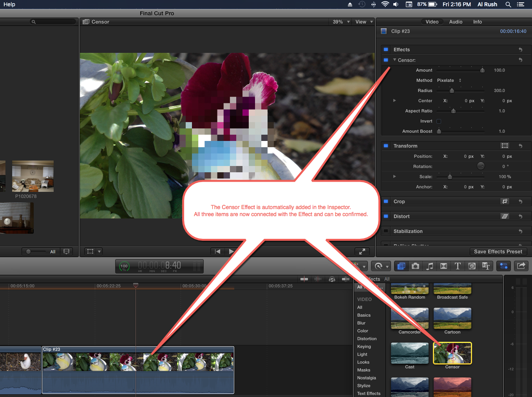Open the clip appearance filmstrip menu
Screen dimensions: 532x397
pyautogui.click(x=66, y=251)
